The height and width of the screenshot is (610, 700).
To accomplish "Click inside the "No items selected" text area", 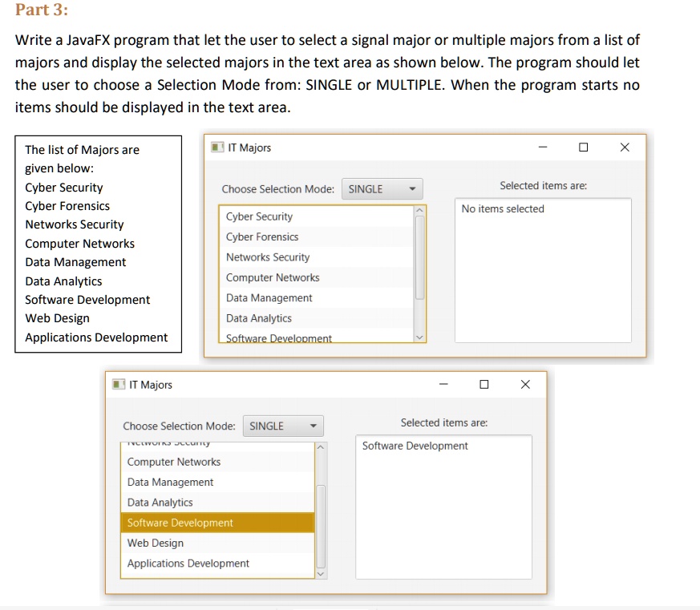I will point(543,271).
